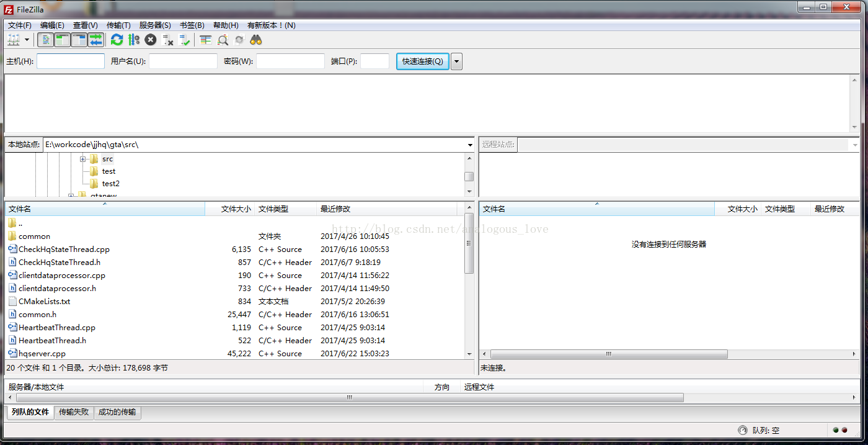The width and height of the screenshot is (868, 445).
Task: Sort local files by 文件大小 column
Action: pos(229,209)
